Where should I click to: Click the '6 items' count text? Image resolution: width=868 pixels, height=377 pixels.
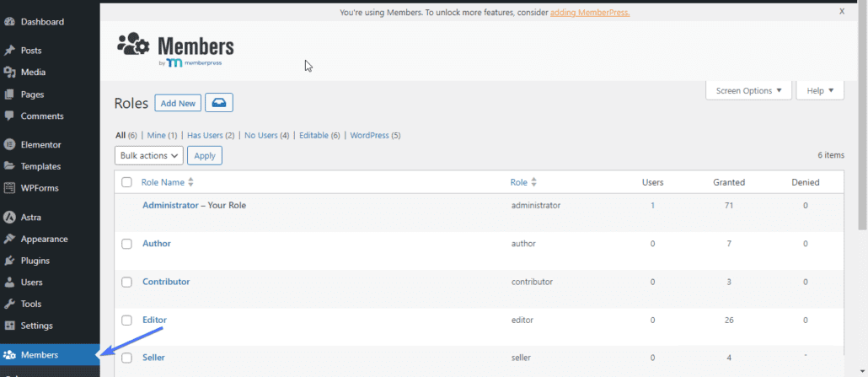tap(831, 156)
